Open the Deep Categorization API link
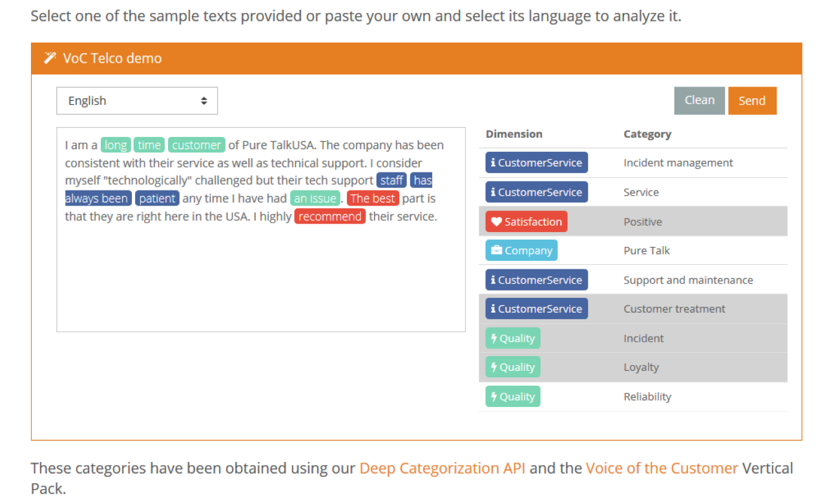 point(442,468)
